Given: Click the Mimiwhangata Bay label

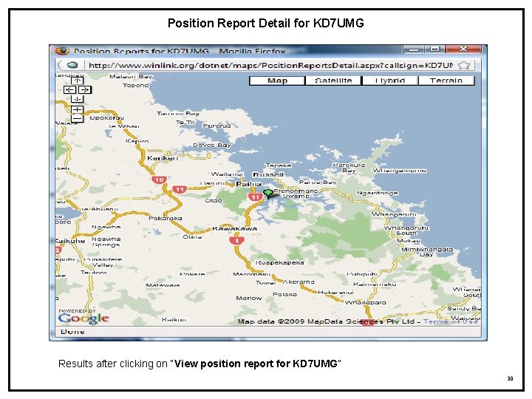Looking at the screenshot, I should click(x=427, y=252).
